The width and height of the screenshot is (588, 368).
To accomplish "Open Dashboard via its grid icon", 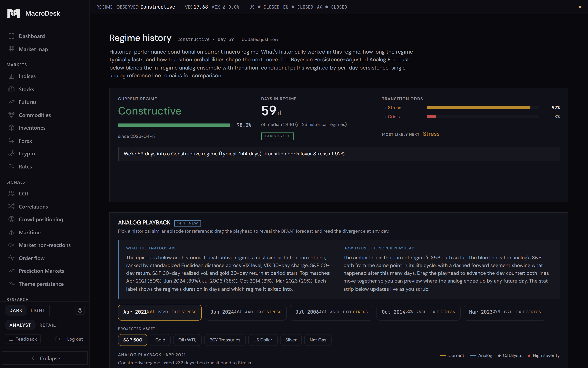I will pos(11,36).
